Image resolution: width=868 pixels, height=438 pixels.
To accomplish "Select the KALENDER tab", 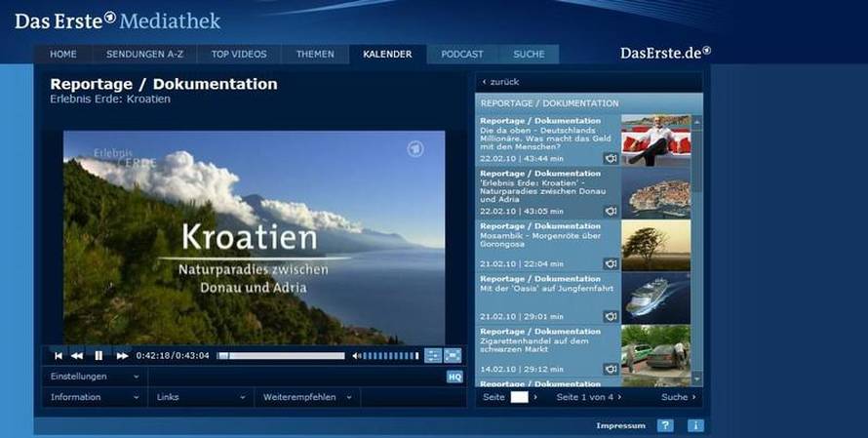I will pyautogui.click(x=387, y=55).
